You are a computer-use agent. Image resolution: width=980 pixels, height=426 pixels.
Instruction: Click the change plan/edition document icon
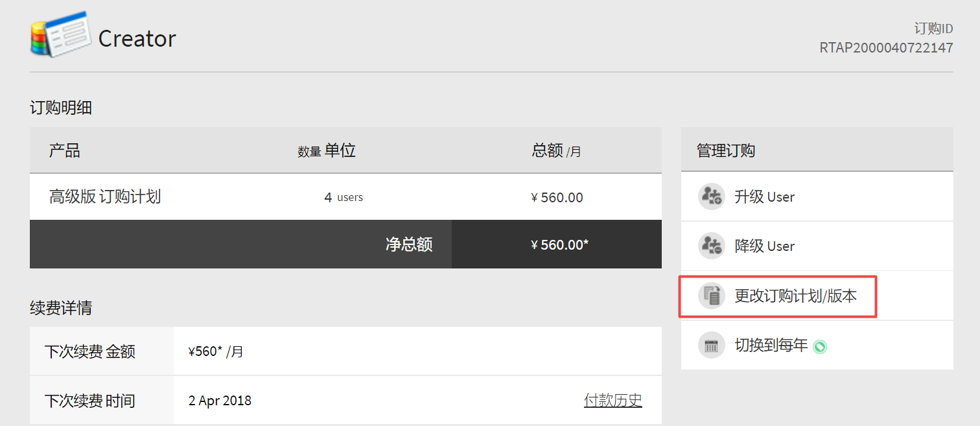click(712, 296)
